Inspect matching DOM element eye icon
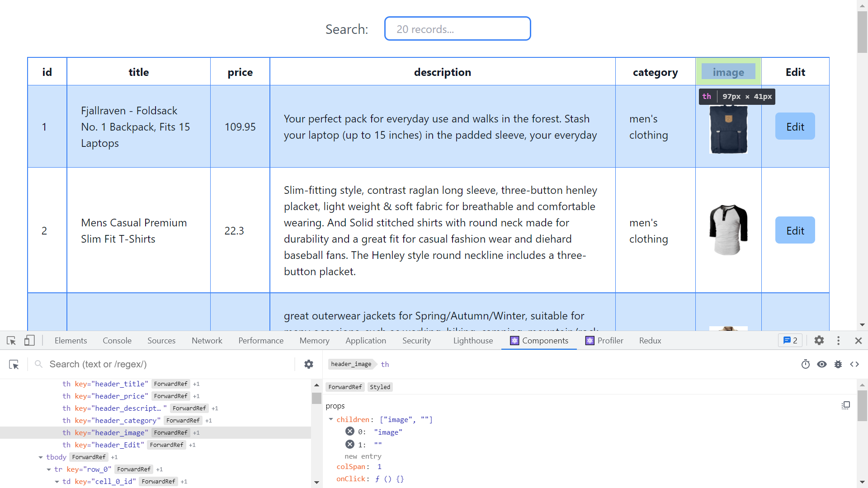 [822, 364]
